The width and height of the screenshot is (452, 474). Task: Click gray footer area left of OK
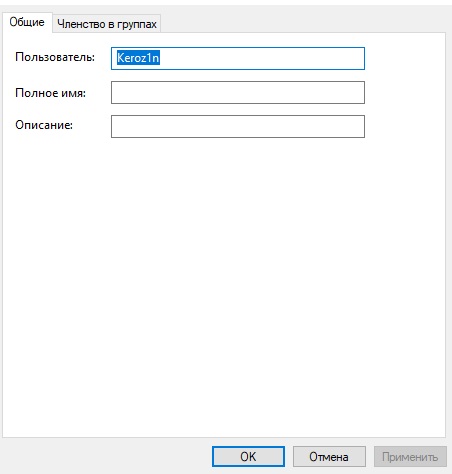point(107,457)
